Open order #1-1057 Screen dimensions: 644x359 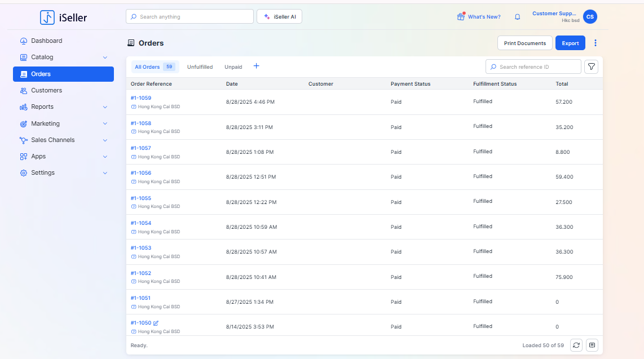(141, 148)
